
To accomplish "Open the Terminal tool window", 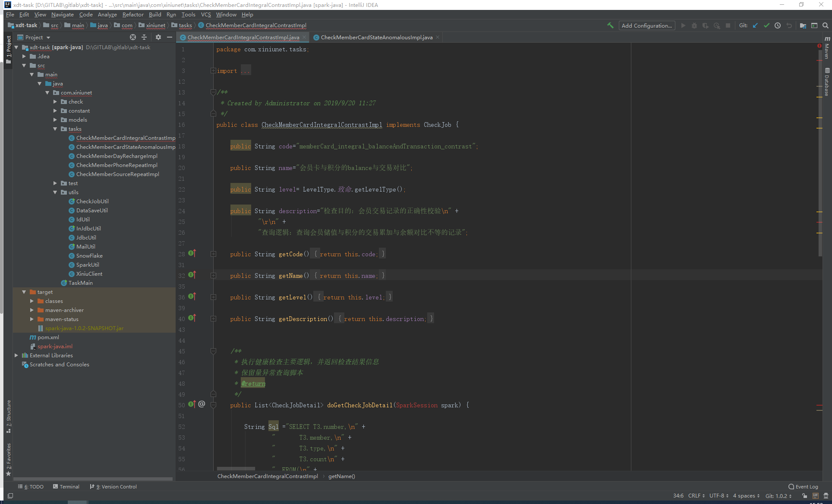I will click(x=66, y=487).
